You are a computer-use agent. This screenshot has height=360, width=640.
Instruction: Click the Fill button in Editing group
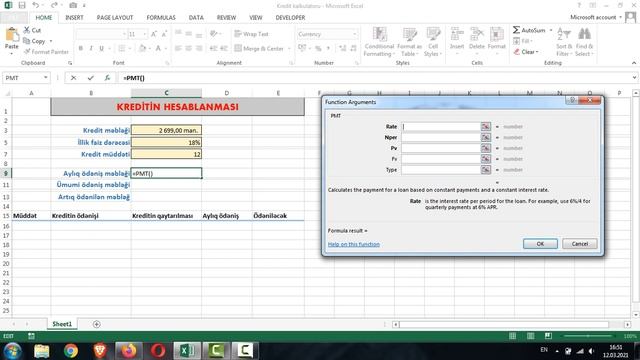pyautogui.click(x=522, y=41)
